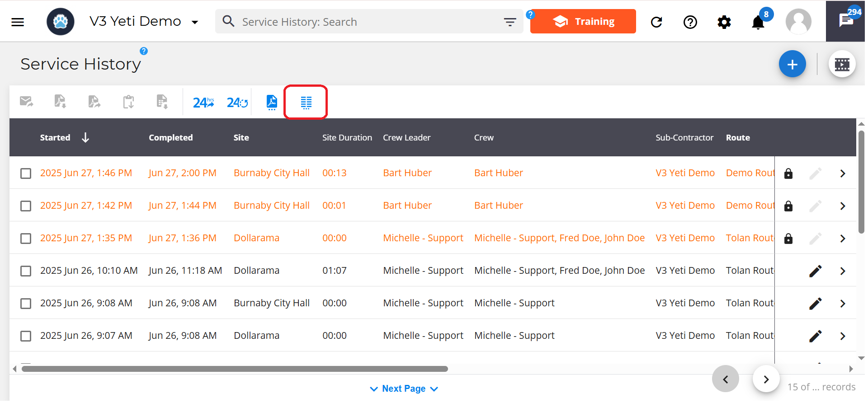Focus the Service History search field
Viewport: 868px width, 403px height.
370,22
